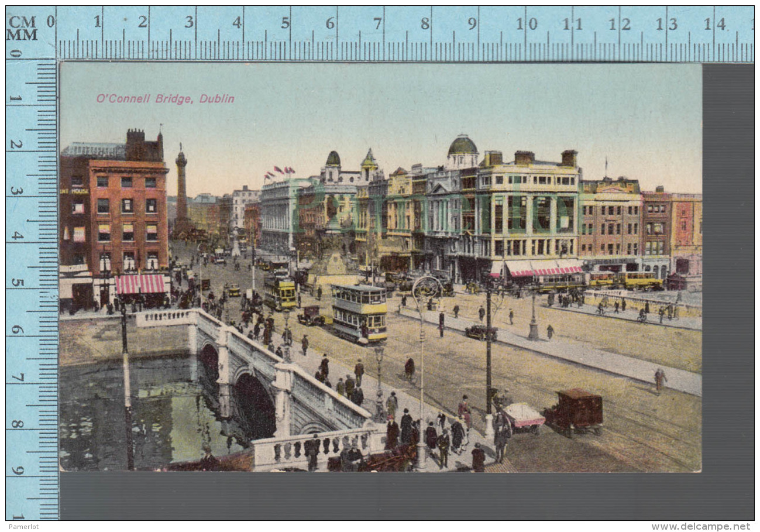Screen dimensions: 760x532
Task: Click the red striped awning on left building
Action: [x=140, y=284]
